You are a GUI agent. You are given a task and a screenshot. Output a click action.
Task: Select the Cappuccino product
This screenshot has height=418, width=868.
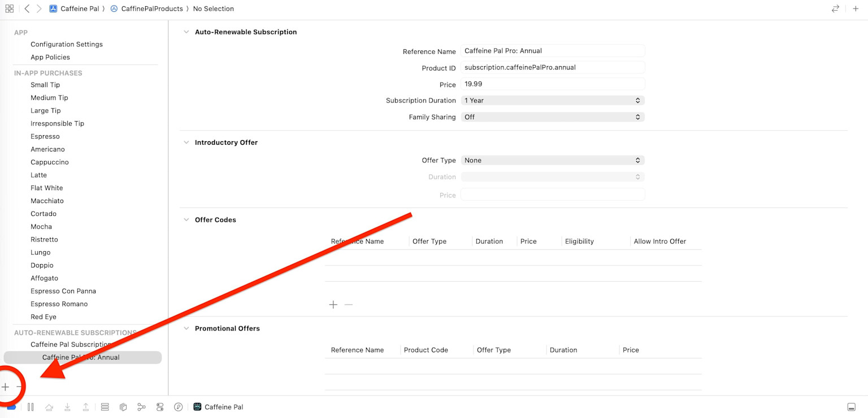[x=50, y=162]
